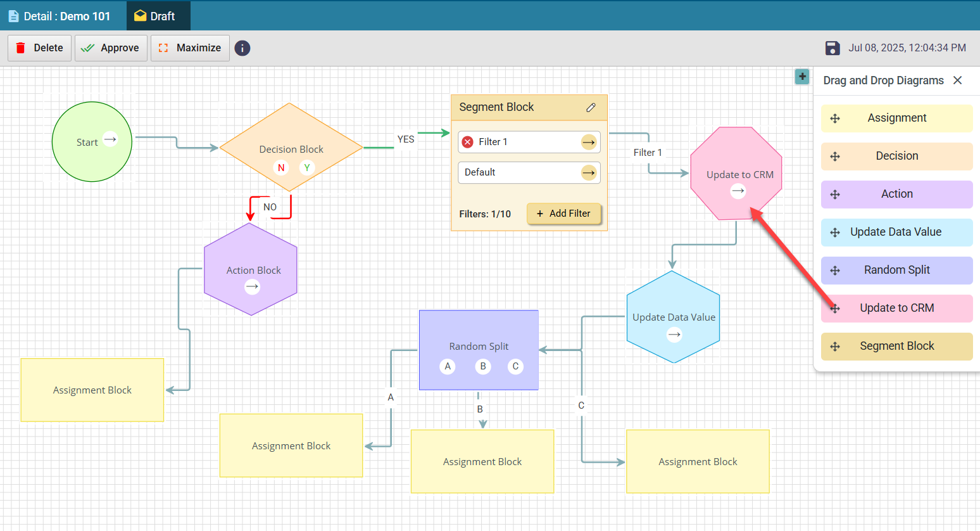Select the branch A connector label
Screen dimensions: 980x531
click(391, 397)
